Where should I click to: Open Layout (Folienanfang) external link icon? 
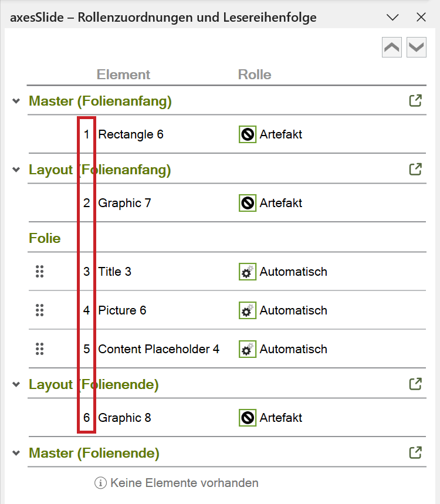click(415, 170)
